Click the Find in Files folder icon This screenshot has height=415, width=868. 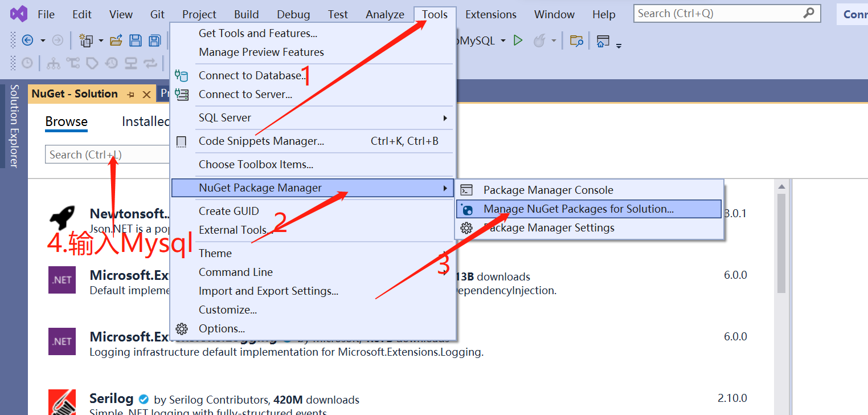(x=577, y=40)
